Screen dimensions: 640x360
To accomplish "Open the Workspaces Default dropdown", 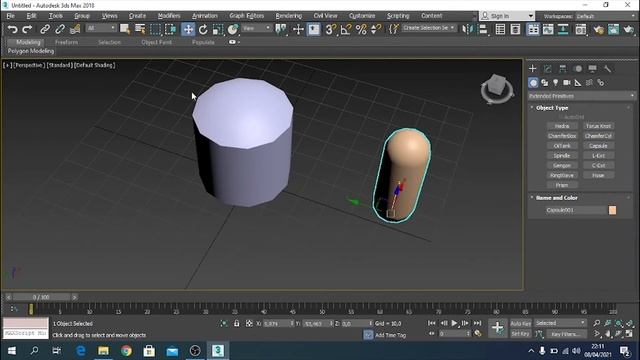I will 606,16.
